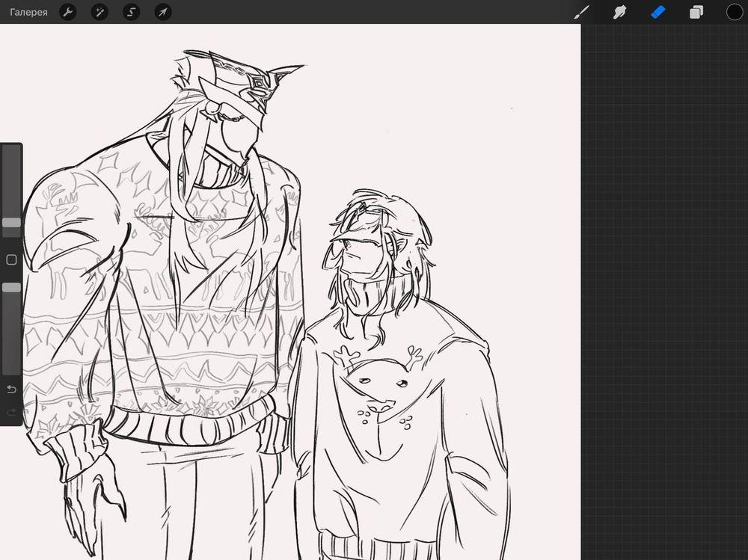Tap the square modify button in sidebar
This screenshot has height=560, width=748.
[11, 259]
